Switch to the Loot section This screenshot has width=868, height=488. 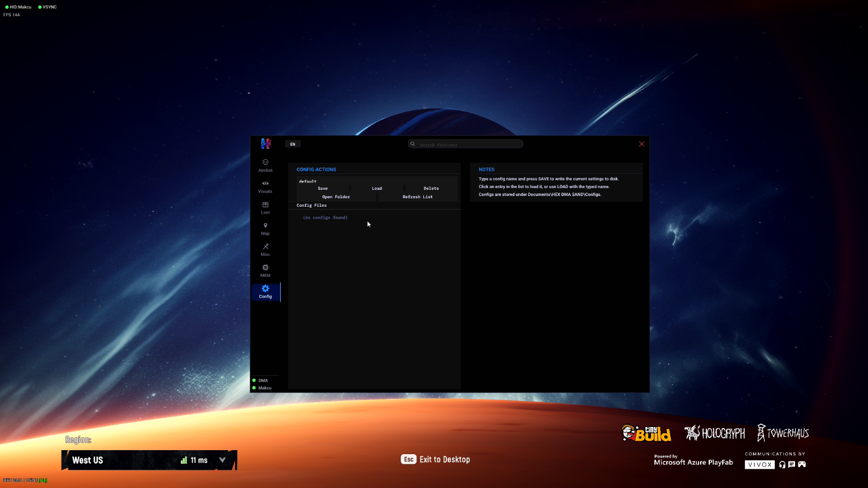(265, 208)
